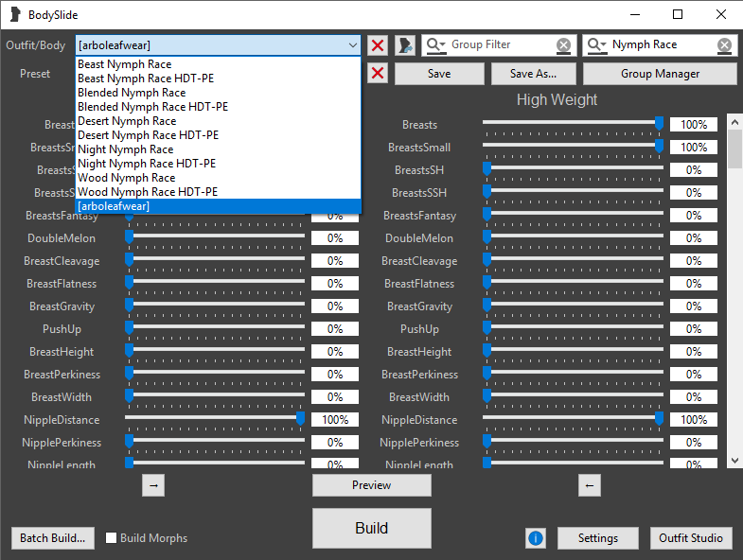743x560 pixels.
Task: Click into the Group Filter search field
Action: point(500,45)
